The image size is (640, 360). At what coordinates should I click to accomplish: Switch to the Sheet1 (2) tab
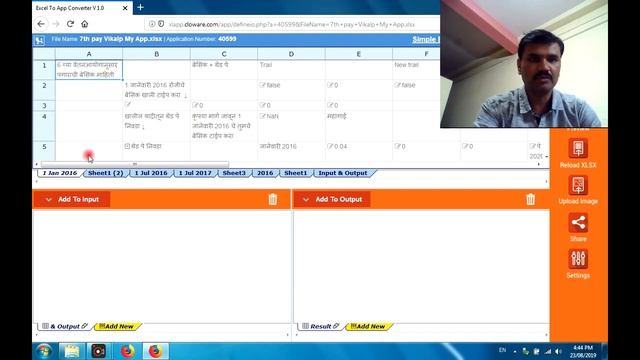pyautogui.click(x=106, y=173)
